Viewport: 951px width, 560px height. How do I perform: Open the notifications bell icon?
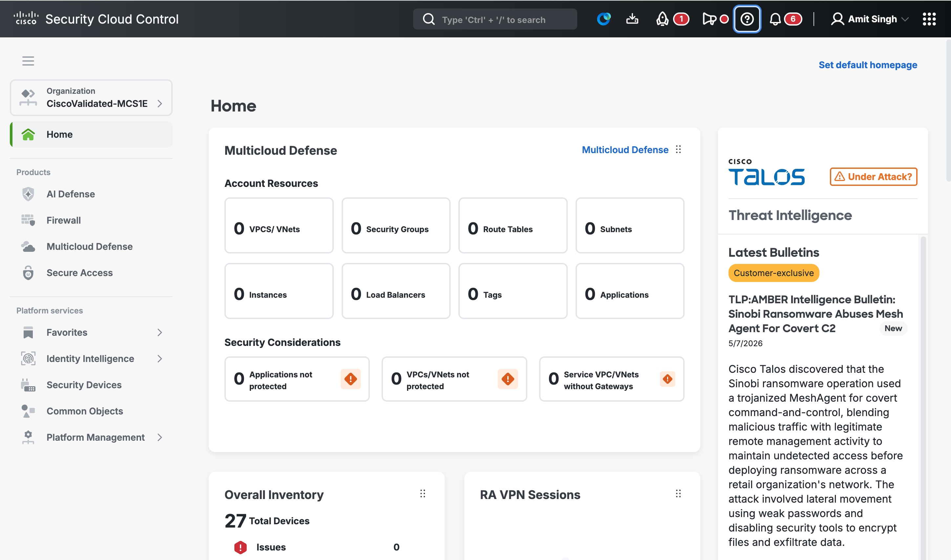775,19
